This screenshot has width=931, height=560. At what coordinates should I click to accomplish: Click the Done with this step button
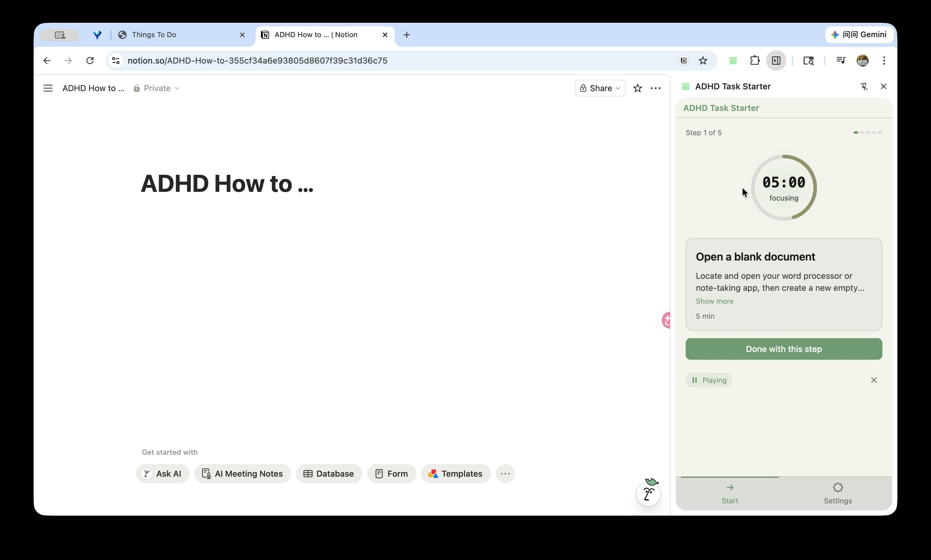pyautogui.click(x=784, y=349)
